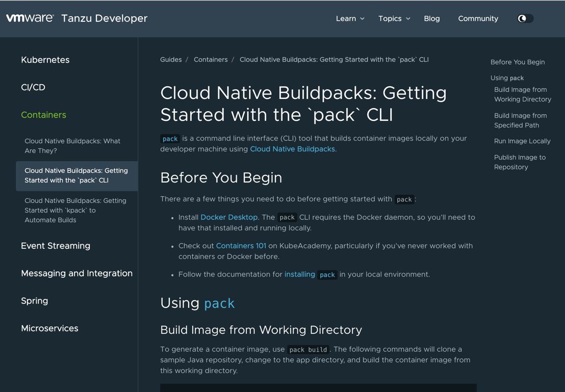Select Kubernetes in the sidebar
Viewport: 565px width, 392px height.
45,60
